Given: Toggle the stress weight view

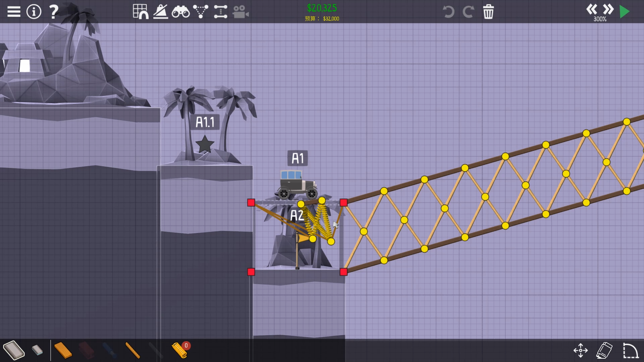Looking at the screenshot, I should (160, 11).
